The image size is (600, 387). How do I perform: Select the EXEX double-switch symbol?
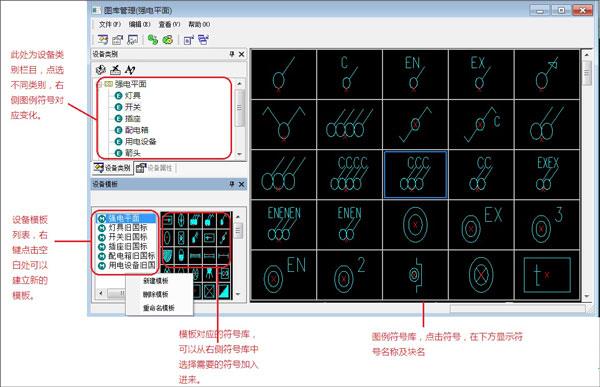coord(547,175)
